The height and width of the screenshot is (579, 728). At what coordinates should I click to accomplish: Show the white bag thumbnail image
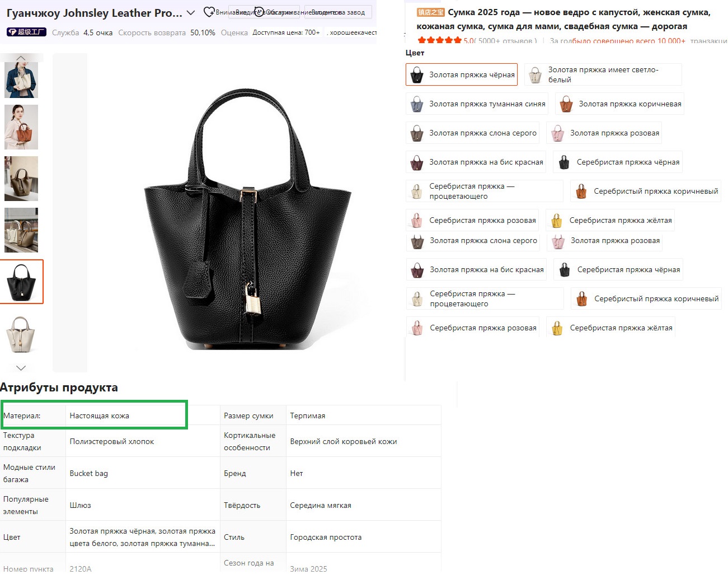tap(21, 334)
